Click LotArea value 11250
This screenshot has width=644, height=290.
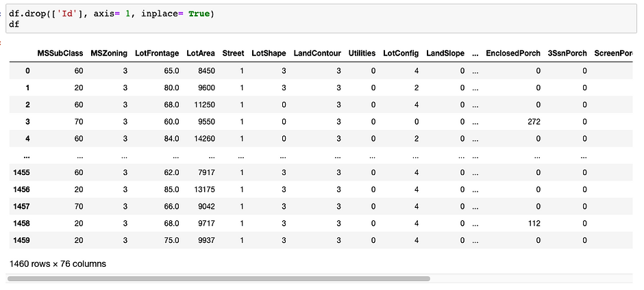point(205,105)
